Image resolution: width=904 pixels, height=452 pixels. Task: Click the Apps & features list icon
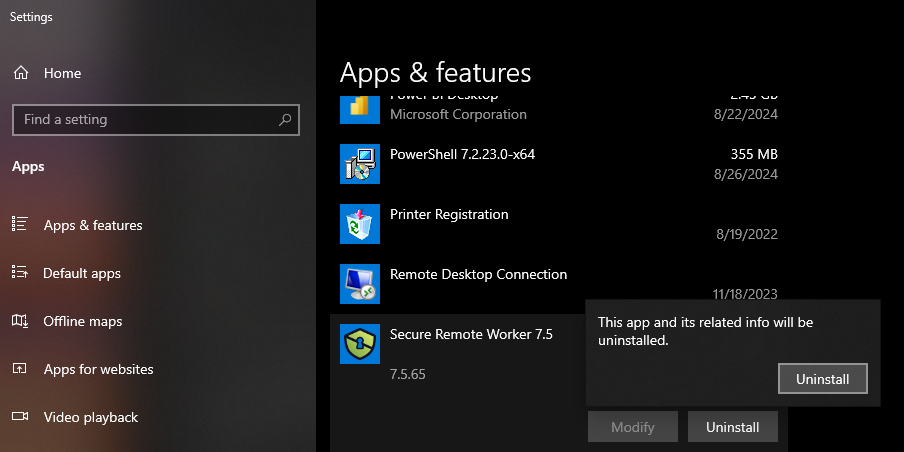point(20,225)
